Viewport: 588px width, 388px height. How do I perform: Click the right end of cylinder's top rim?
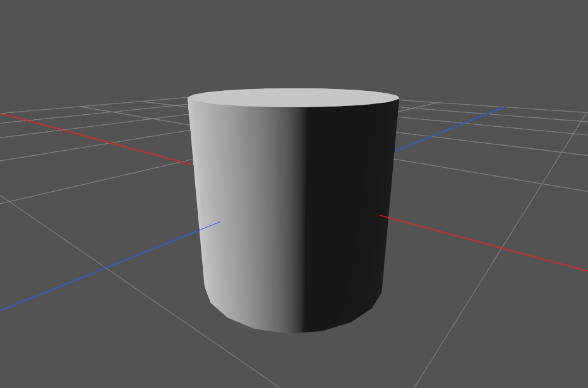tap(397, 98)
